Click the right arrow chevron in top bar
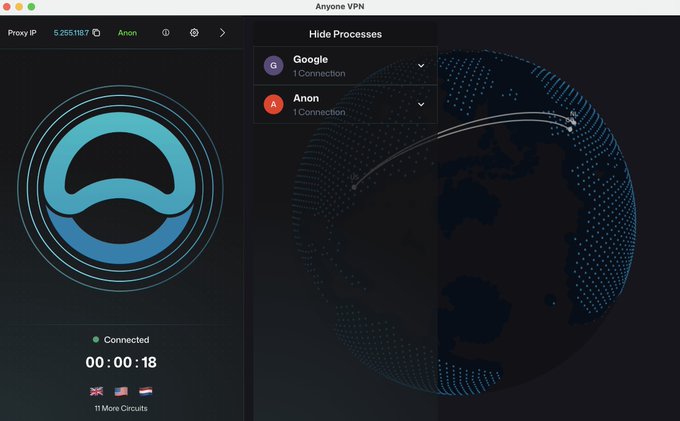Image resolution: width=680 pixels, height=421 pixels. [x=222, y=33]
